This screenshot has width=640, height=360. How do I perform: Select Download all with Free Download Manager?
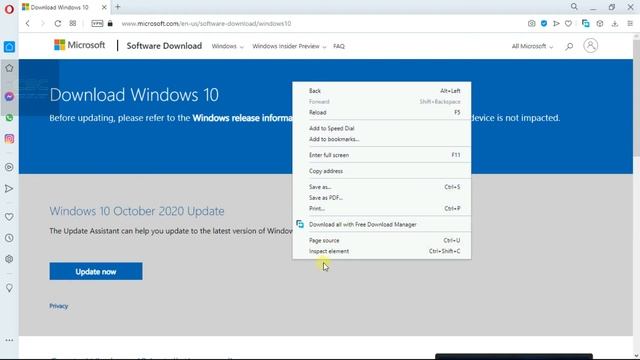point(382,224)
